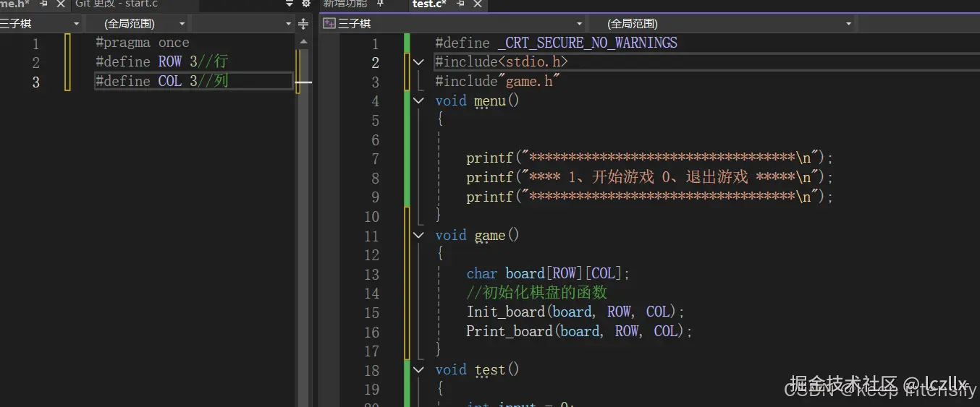
Task: Click the split editor icon in left pane
Action: [303, 25]
